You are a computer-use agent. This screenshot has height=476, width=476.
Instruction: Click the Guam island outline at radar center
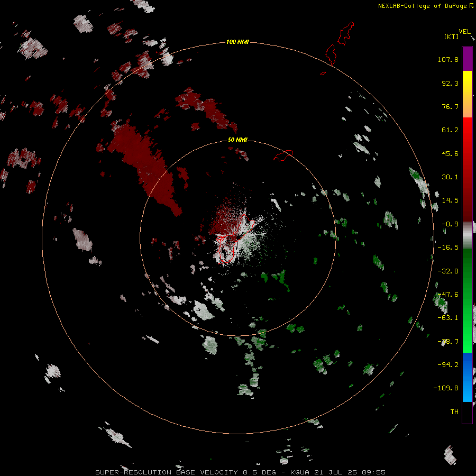click(235, 239)
